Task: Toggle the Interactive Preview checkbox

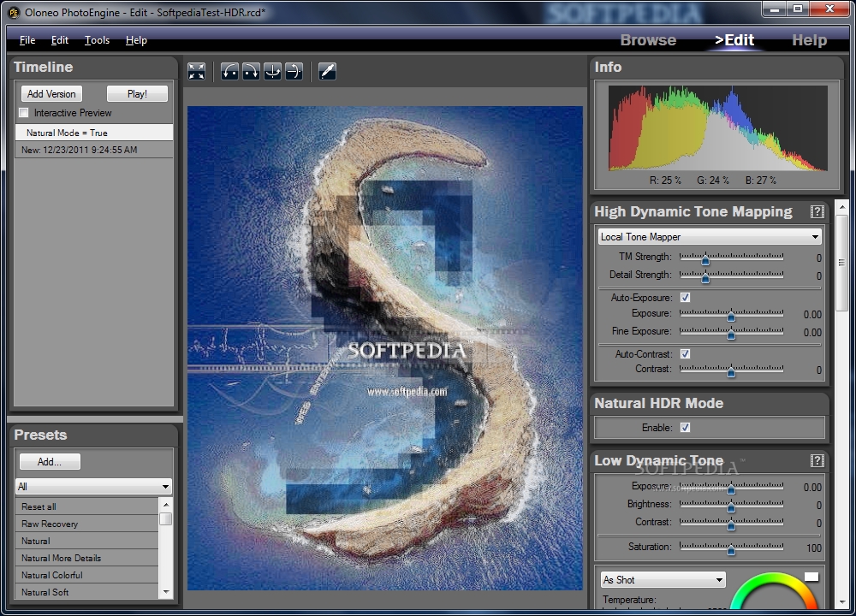Action: [x=23, y=113]
